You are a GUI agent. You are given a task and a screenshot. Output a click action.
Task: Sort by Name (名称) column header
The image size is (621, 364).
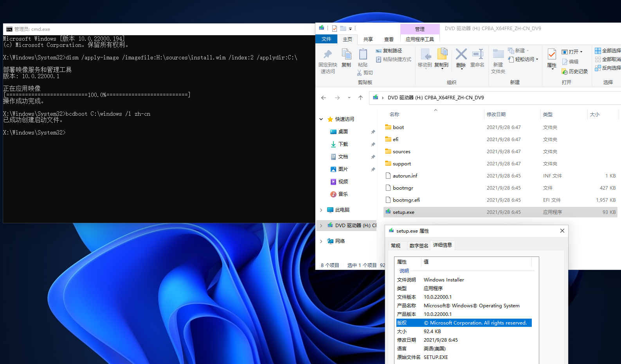(394, 115)
